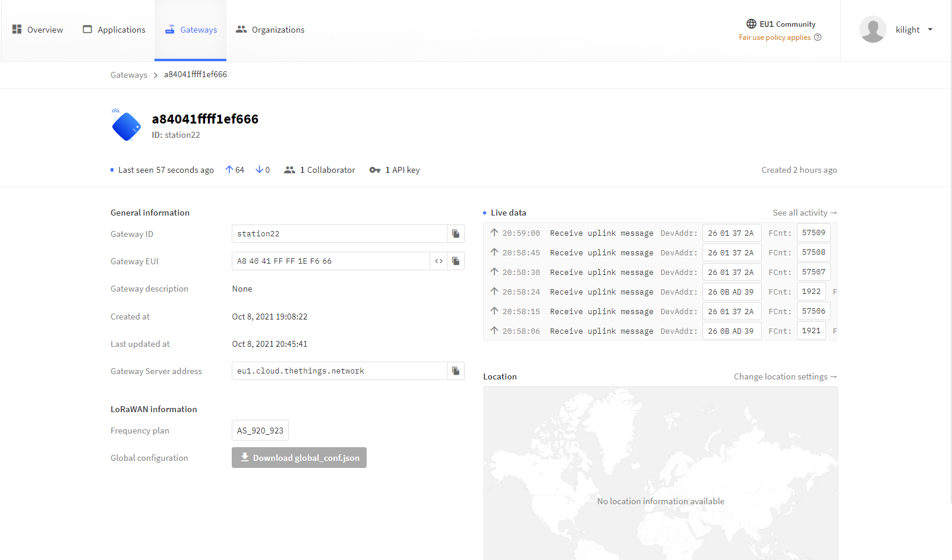Open See all activity link
The width and height of the screenshot is (952, 560).
(804, 213)
